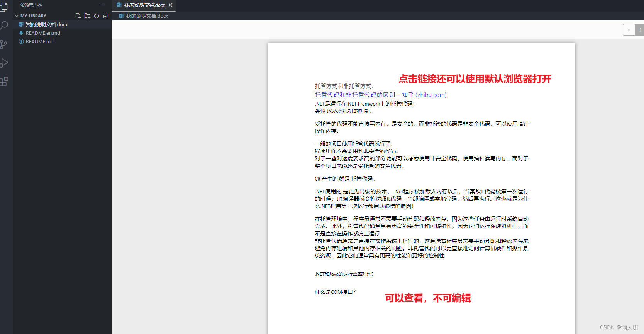Open the Extensions activity bar icon
Image resolution: width=644 pixels, height=334 pixels.
point(4,82)
